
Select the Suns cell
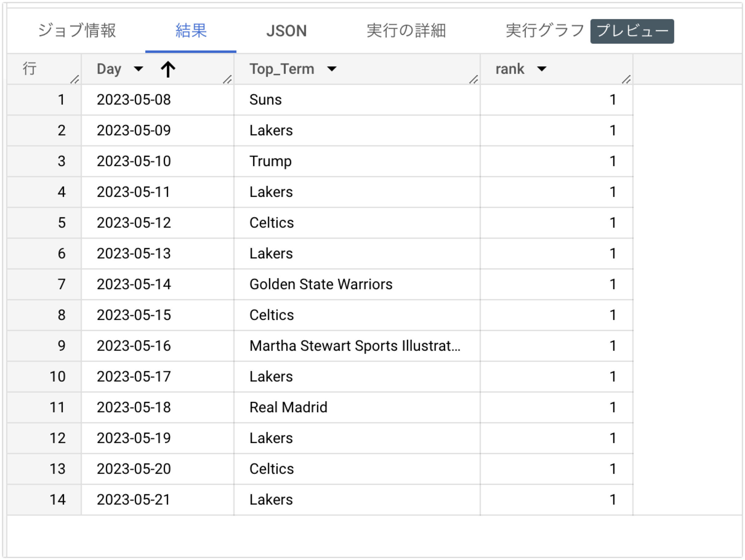tap(357, 100)
